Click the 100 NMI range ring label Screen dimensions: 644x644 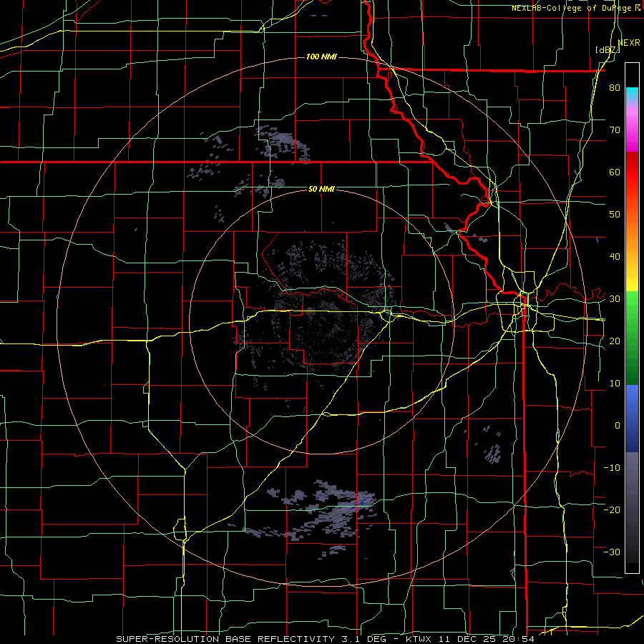321,57
